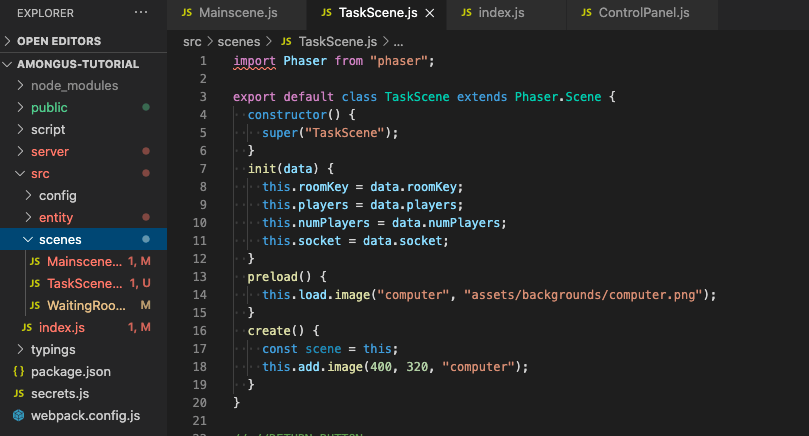The image size is (809, 436).
Task: Click the JS icon on ControlPanel.js tab
Action: pos(583,14)
